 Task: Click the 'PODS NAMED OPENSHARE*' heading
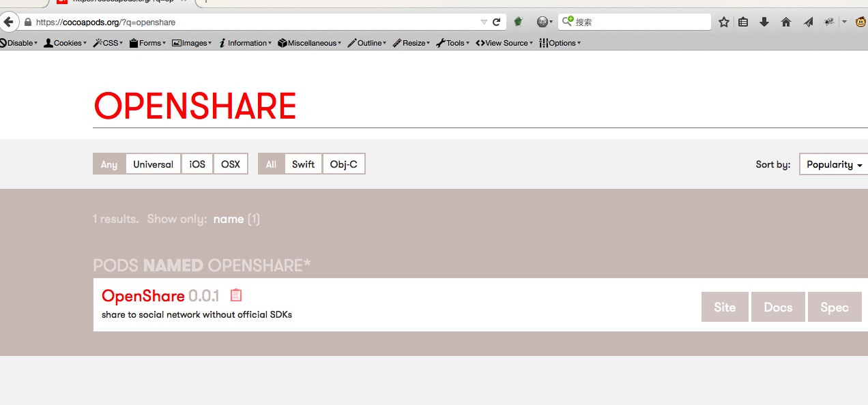coord(202,265)
